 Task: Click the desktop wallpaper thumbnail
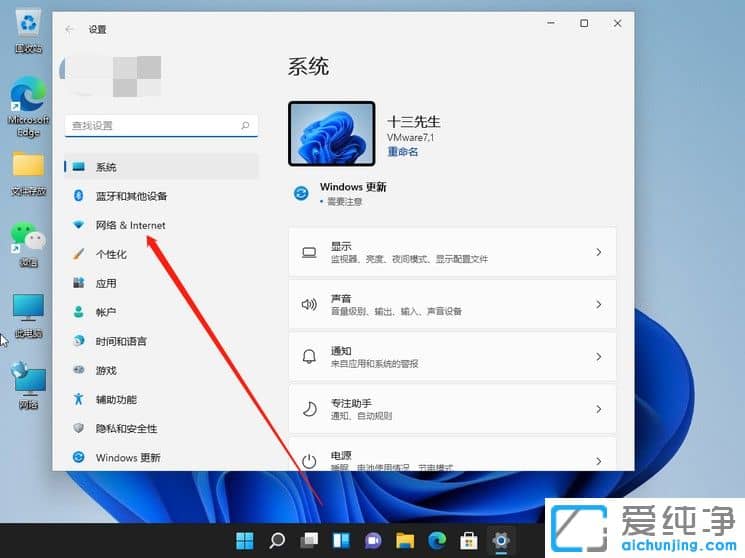click(332, 134)
